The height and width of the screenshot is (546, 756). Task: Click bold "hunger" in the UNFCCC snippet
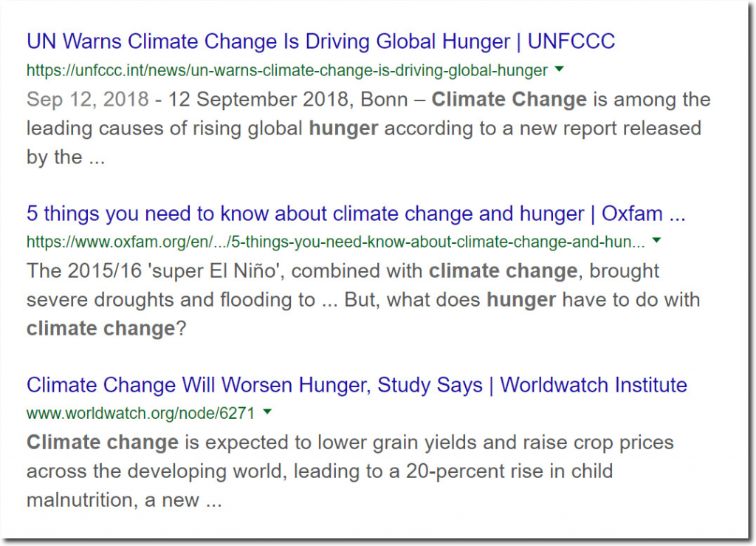point(343,129)
